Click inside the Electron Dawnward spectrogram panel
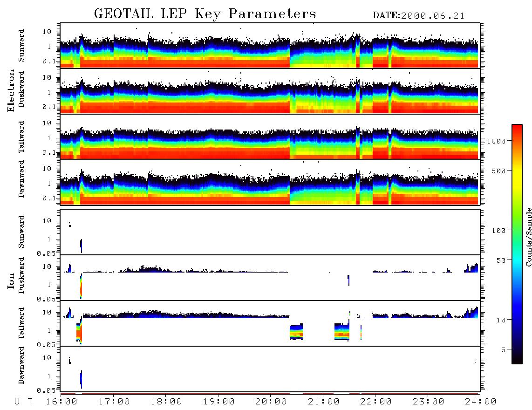The height and width of the screenshot is (410, 532). (x=270, y=182)
